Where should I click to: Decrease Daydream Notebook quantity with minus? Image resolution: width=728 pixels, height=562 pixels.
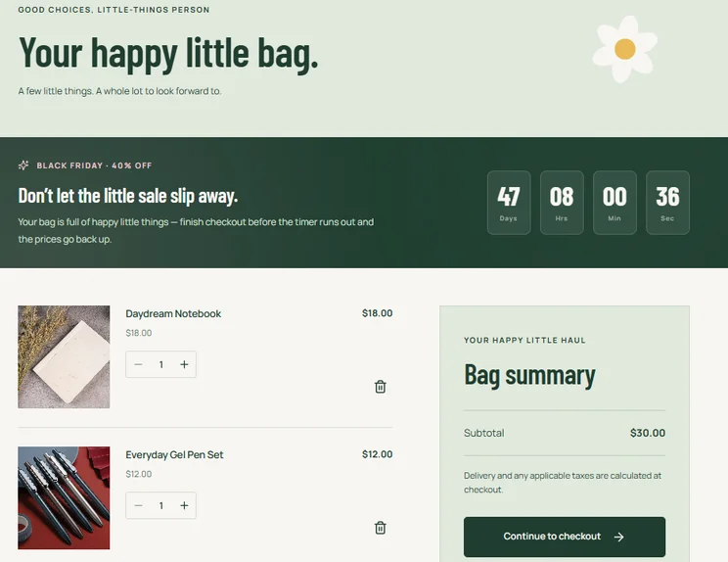click(138, 364)
